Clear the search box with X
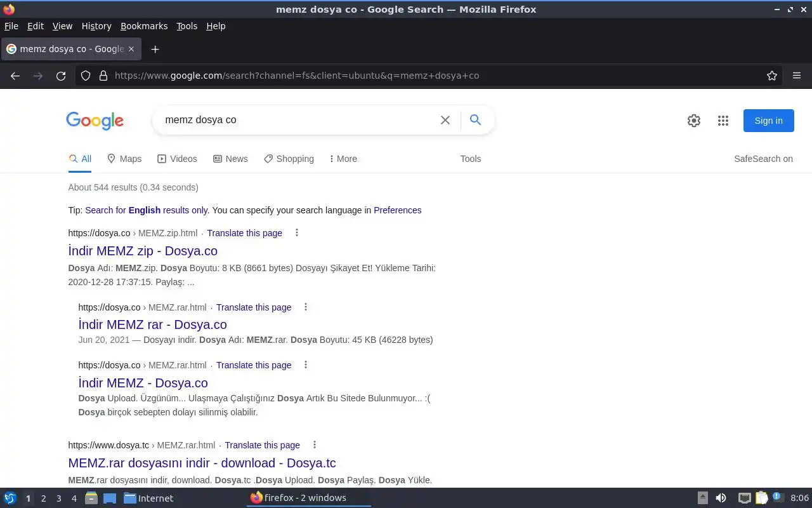The height and width of the screenshot is (508, 812). tap(445, 120)
